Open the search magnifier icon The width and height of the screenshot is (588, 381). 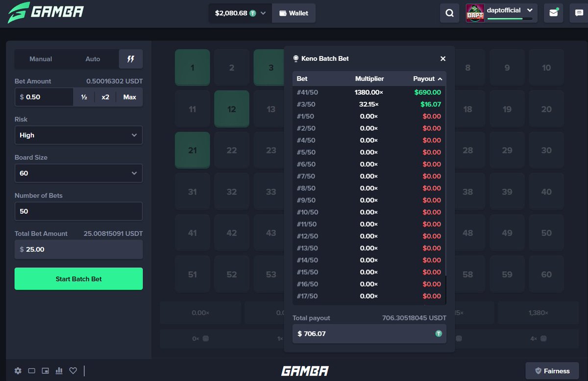coord(449,13)
